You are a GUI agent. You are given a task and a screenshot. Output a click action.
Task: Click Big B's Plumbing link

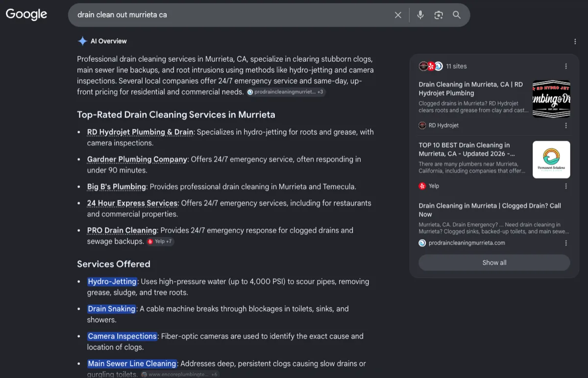(x=117, y=187)
